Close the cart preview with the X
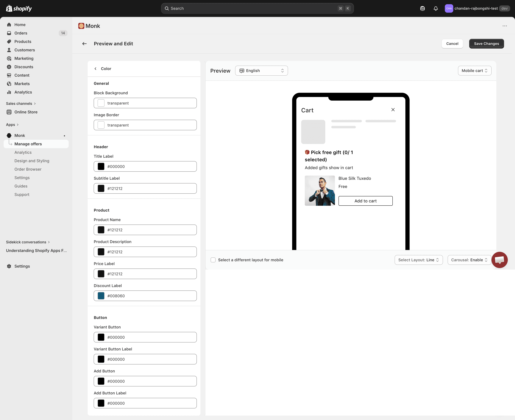515x420 pixels. [393, 110]
